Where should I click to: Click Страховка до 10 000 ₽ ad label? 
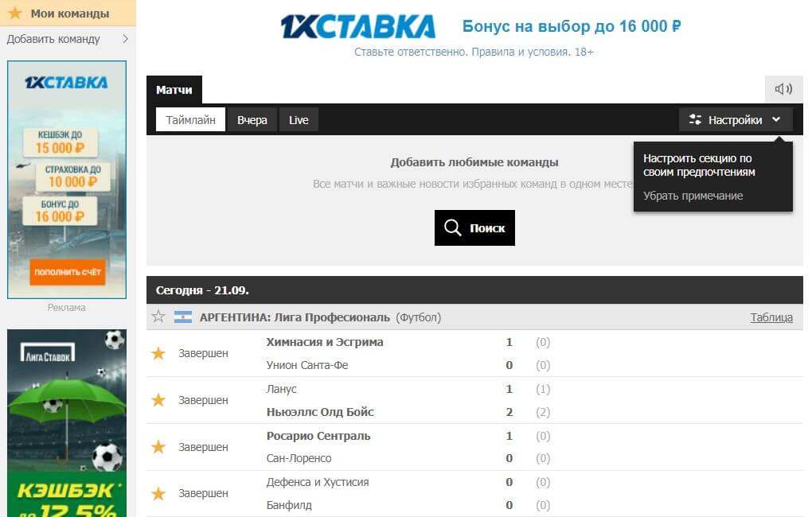pyautogui.click(x=73, y=177)
